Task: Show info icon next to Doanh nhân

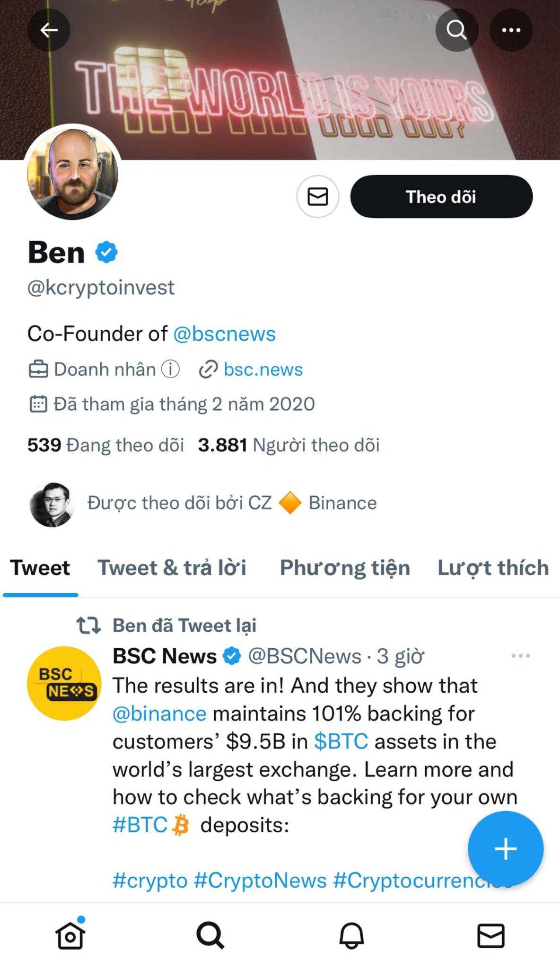Action: (170, 369)
